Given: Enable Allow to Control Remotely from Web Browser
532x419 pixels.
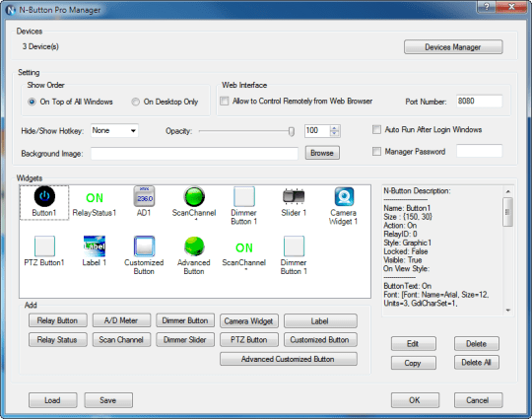Looking at the screenshot, I should pyautogui.click(x=225, y=101).
